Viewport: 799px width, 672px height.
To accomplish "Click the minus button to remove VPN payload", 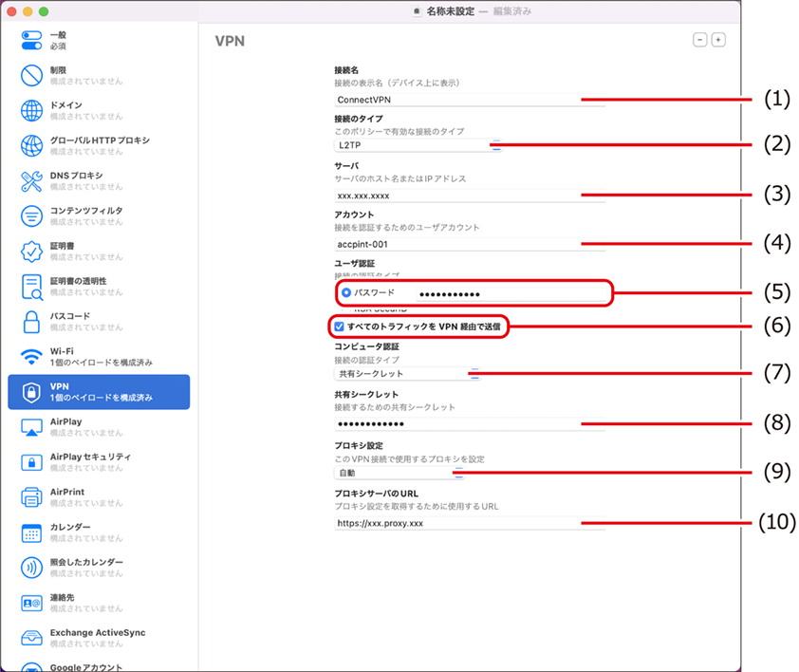I will coord(700,40).
